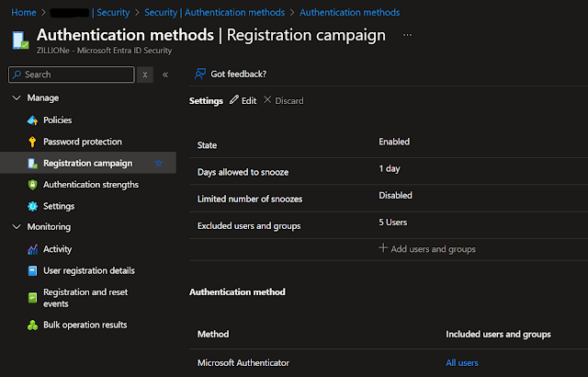Collapse the Manage section
The height and width of the screenshot is (377, 588).
(x=16, y=97)
